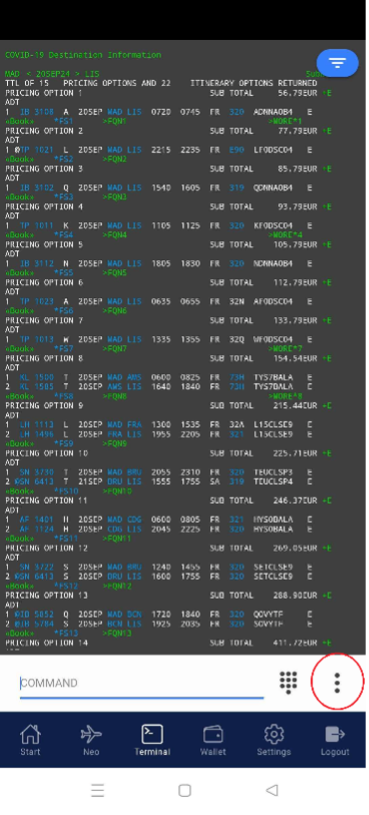Open the three-dot more options menu
Viewport: 369px width, 815px height.
[337, 682]
